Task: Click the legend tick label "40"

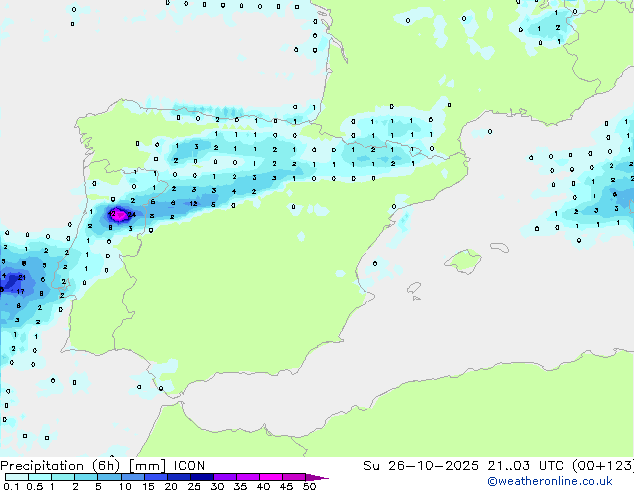Action: pyautogui.click(x=263, y=486)
